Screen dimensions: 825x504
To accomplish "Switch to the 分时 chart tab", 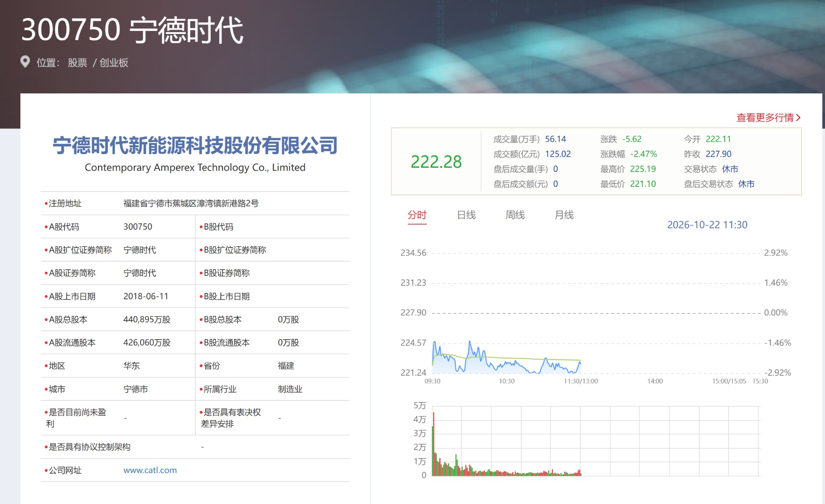I will click(417, 215).
